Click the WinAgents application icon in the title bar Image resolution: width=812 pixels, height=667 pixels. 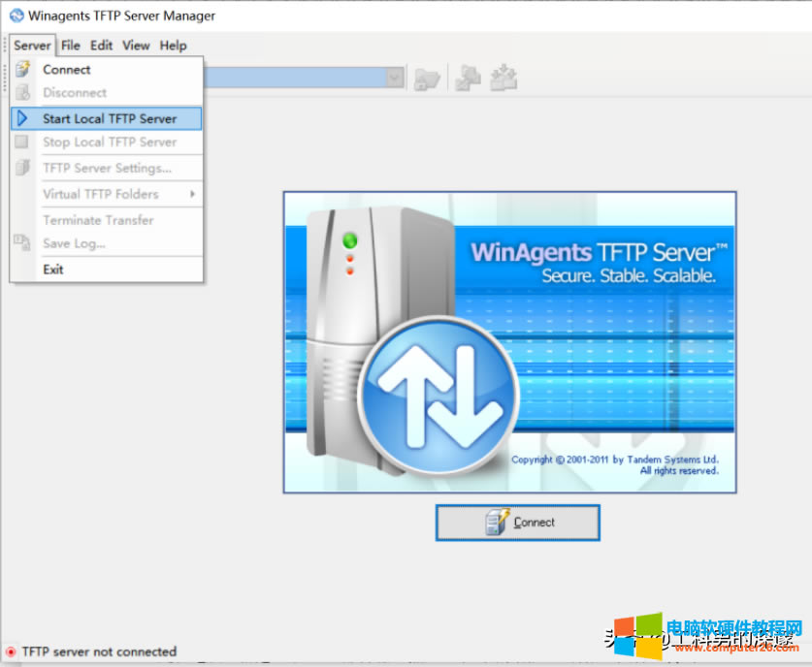pos(16,15)
